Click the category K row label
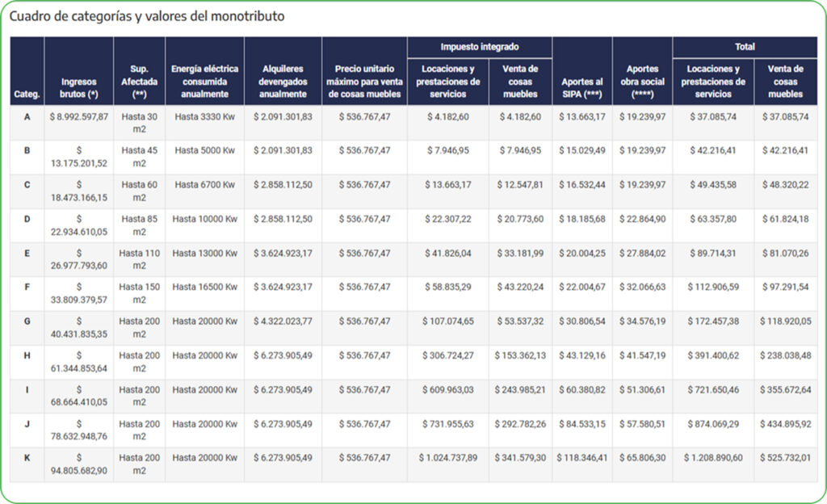Image resolution: width=827 pixels, height=504 pixels. click(x=27, y=458)
